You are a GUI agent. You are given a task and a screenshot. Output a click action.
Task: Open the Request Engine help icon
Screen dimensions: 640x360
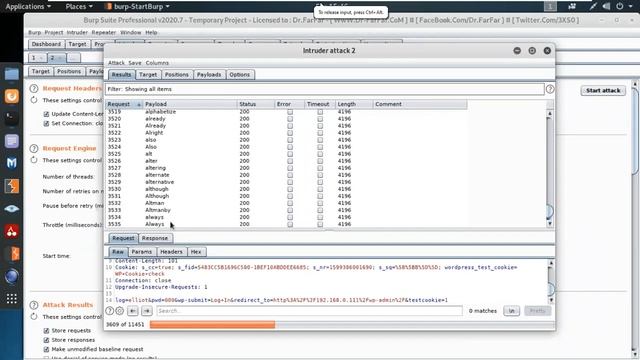coord(34,149)
